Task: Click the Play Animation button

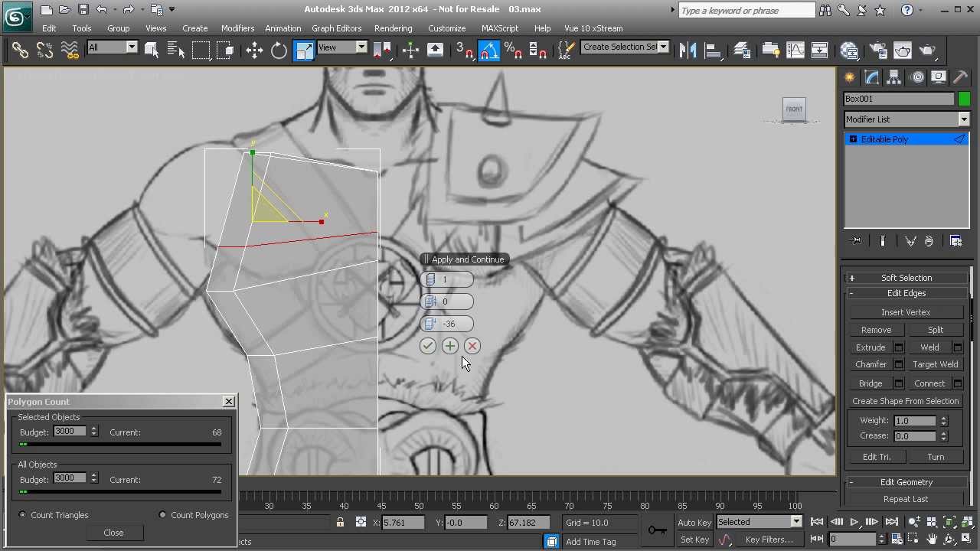Action: click(854, 522)
